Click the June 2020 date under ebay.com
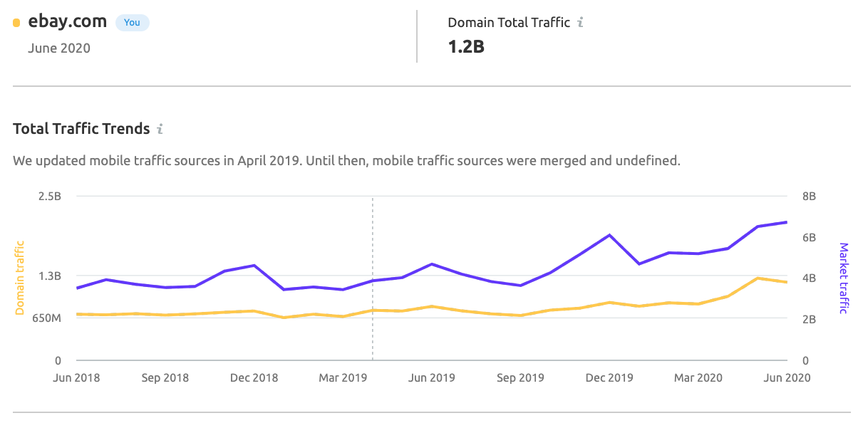Screen dimensions: 868x423 pos(59,48)
